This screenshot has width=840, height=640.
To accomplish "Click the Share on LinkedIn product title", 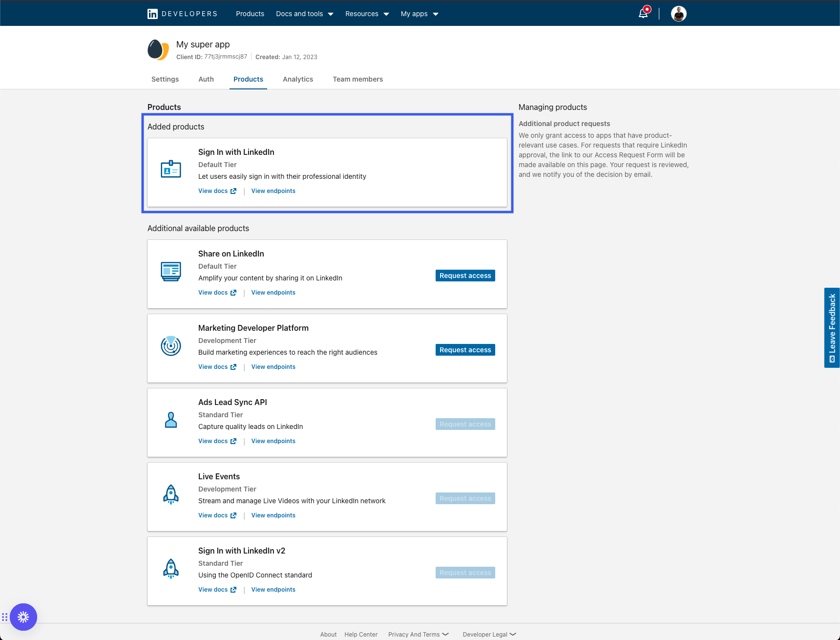I will (231, 254).
